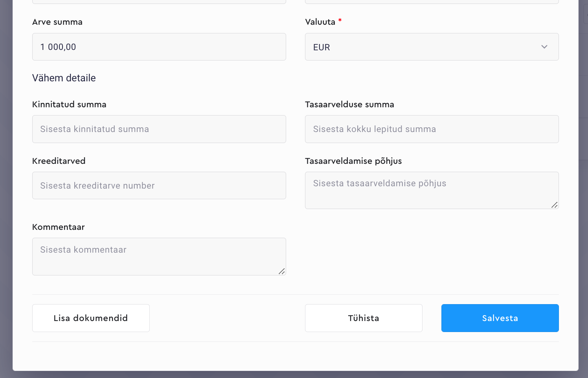Click the Valuuta dropdown chevron arrow
Viewport: 588px width, 378px height.
click(x=544, y=47)
